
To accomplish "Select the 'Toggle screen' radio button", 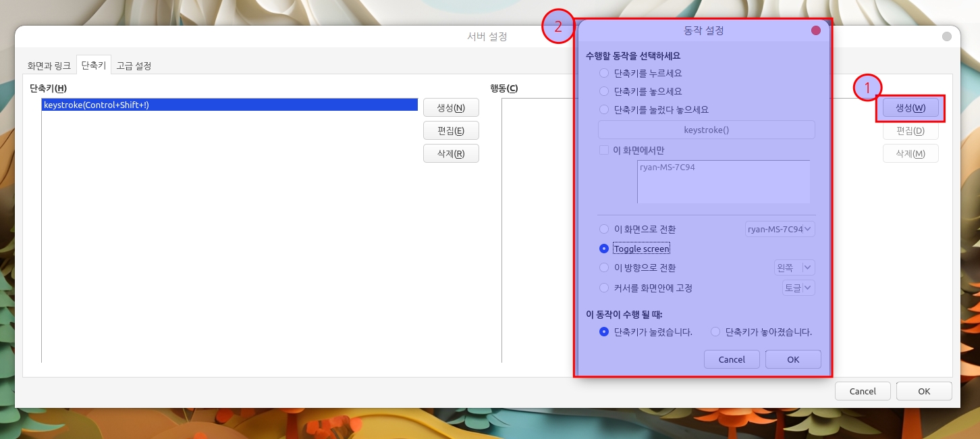I will coord(604,249).
